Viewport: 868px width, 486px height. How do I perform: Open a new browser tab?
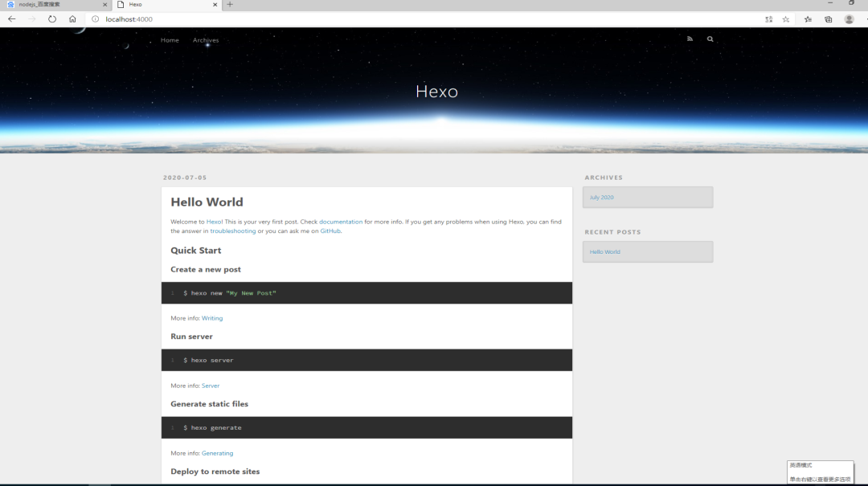pyautogui.click(x=230, y=5)
